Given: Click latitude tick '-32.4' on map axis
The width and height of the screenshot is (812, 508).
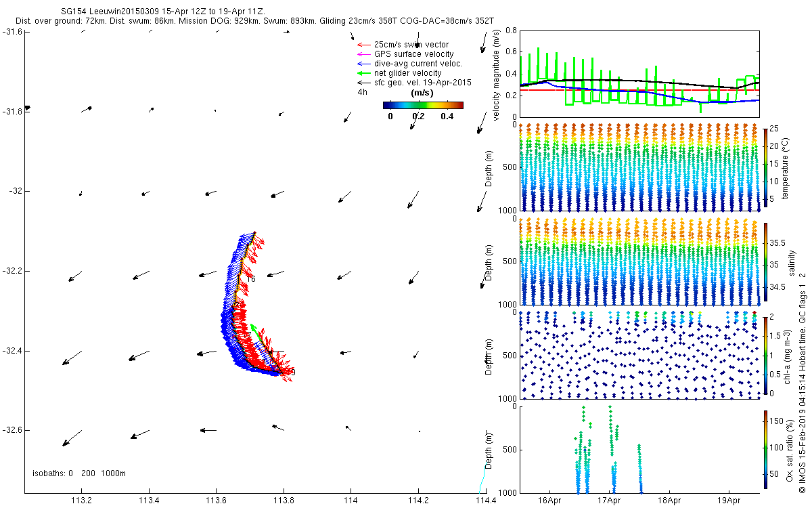Looking at the screenshot, I should coord(12,351).
